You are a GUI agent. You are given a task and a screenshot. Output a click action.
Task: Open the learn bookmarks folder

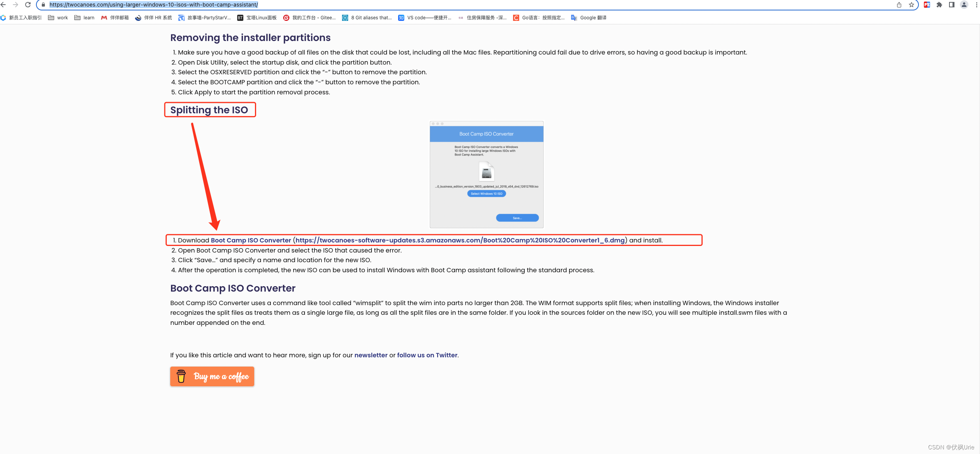84,17
